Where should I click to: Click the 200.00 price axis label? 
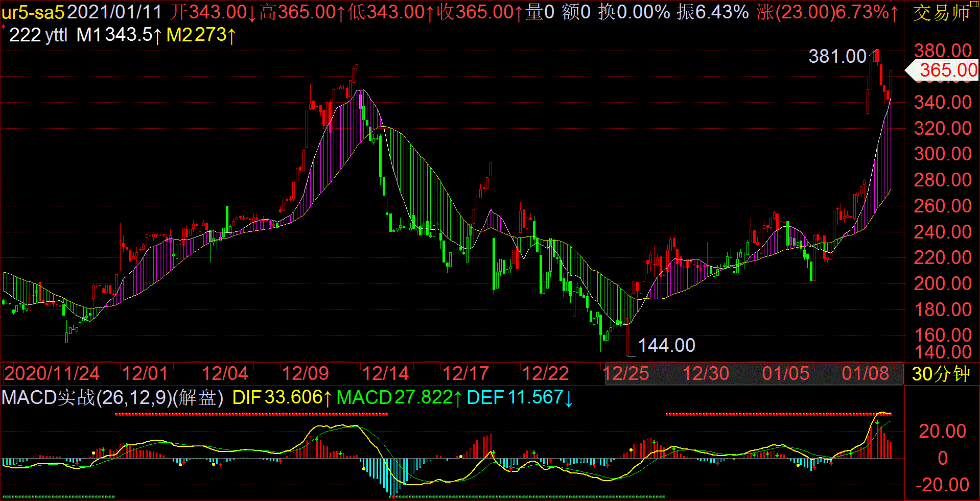943,283
